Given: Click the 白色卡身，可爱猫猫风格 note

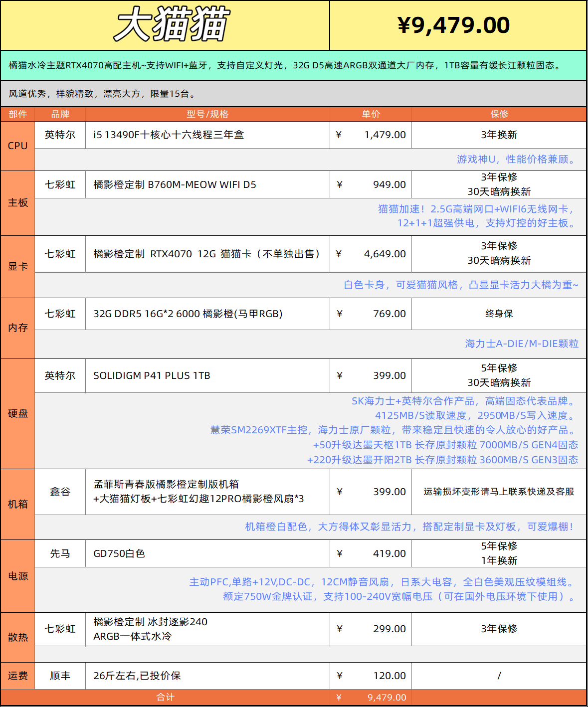Looking at the screenshot, I should tap(461, 285).
